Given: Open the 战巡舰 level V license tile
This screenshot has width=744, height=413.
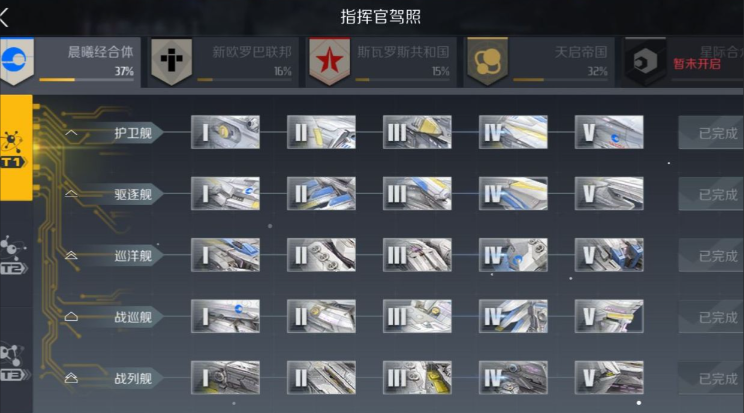Looking at the screenshot, I should (x=609, y=316).
